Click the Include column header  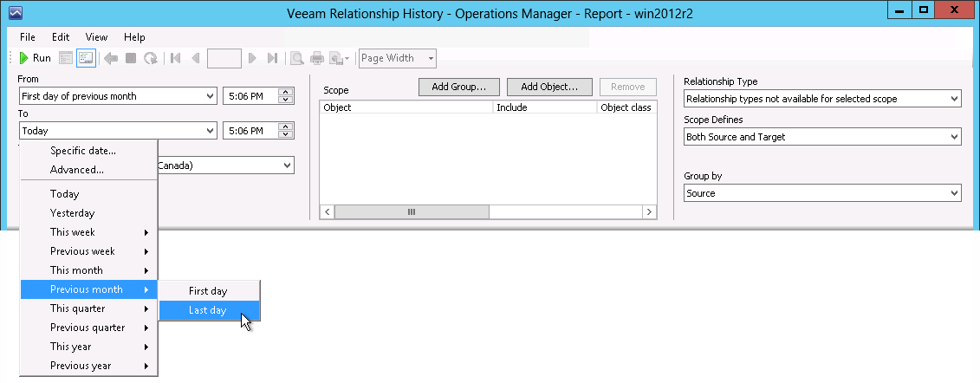point(545,107)
